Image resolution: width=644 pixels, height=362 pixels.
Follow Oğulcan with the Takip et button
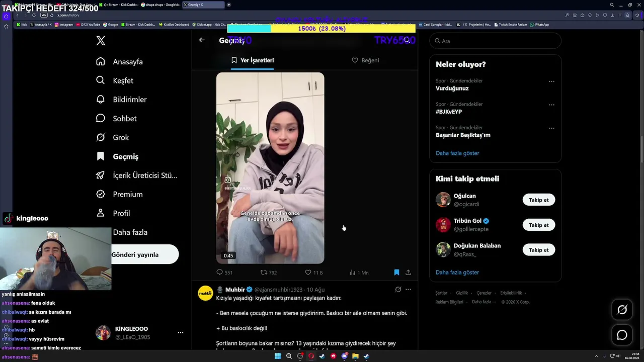point(539,200)
